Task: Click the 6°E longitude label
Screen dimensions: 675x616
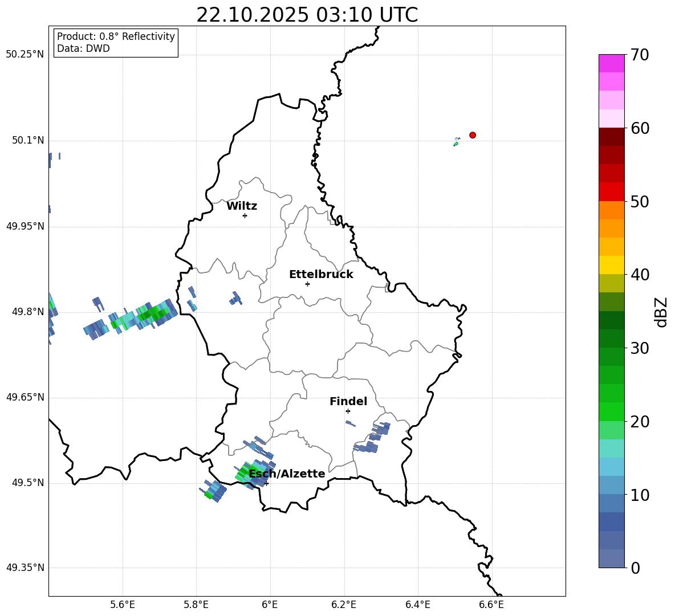Action: [270, 605]
